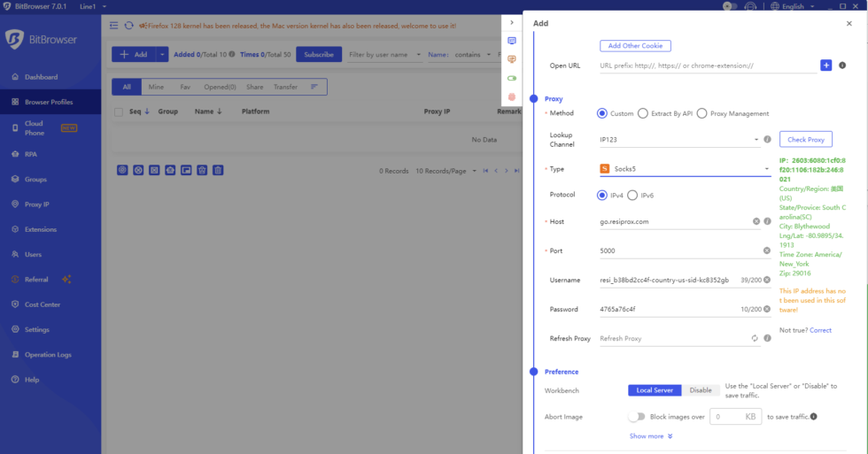
Task: Switch to the Transfer tab
Action: 285,87
